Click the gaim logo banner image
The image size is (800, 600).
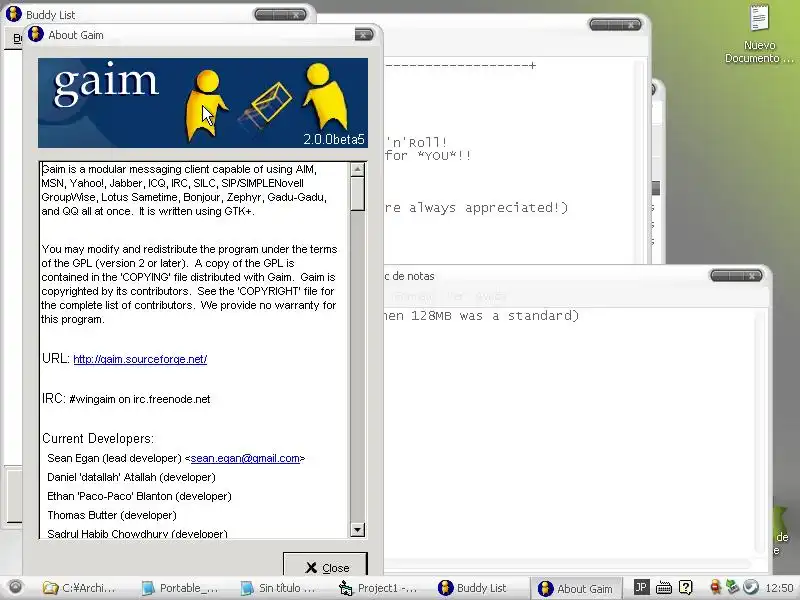(x=203, y=103)
